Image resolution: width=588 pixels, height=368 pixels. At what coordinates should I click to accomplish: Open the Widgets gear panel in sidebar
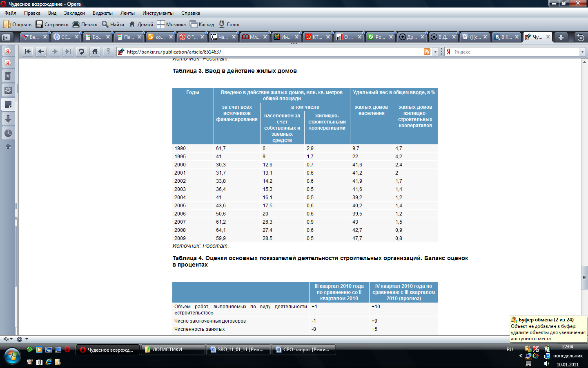[8, 90]
